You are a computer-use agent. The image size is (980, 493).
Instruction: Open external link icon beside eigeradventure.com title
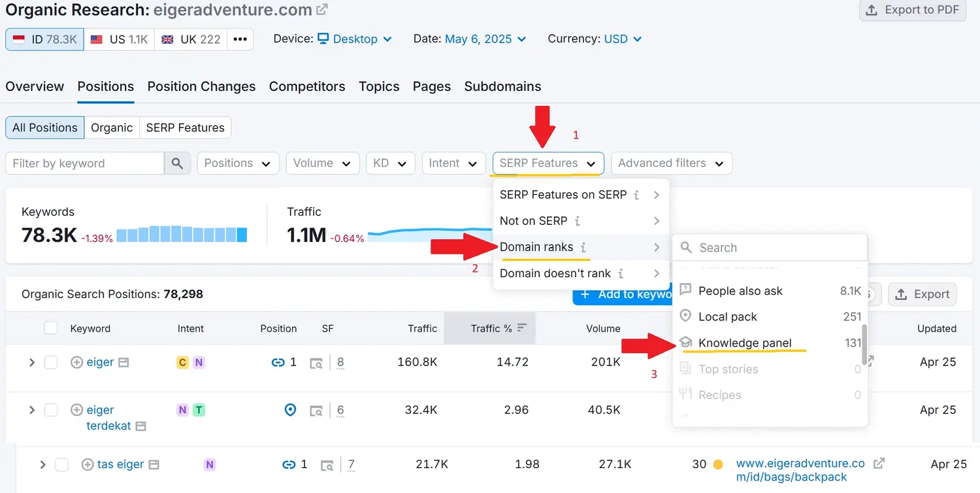[x=322, y=10]
